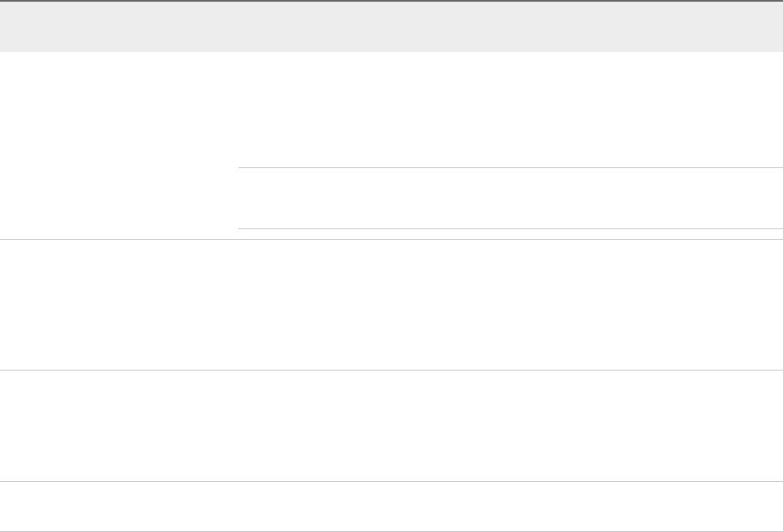Click full-width divider between first and second rows

click(391, 240)
